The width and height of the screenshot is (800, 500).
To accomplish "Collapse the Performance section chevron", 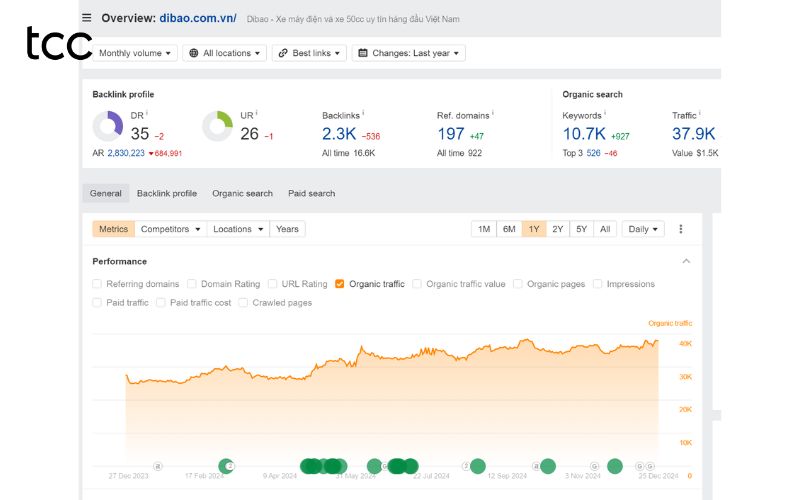I will [686, 261].
